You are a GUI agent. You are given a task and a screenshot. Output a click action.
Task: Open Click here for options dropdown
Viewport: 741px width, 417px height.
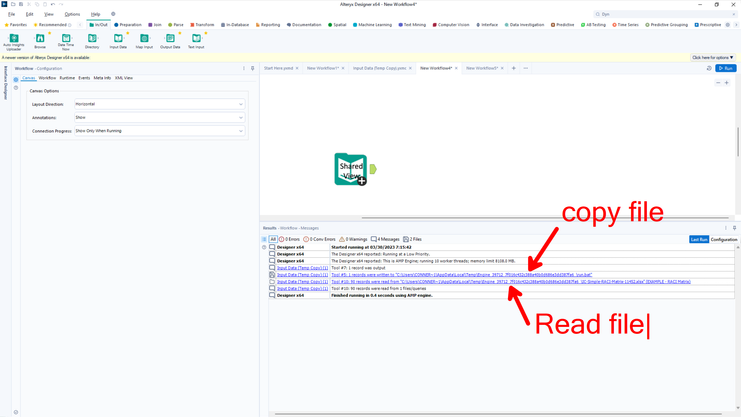click(x=712, y=57)
